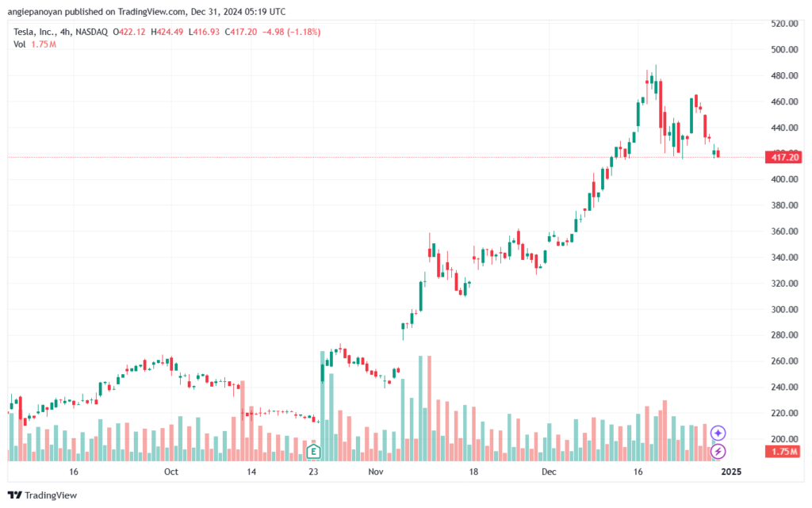Click the red 417.20 price label
This screenshot has width=812, height=508.
point(783,157)
